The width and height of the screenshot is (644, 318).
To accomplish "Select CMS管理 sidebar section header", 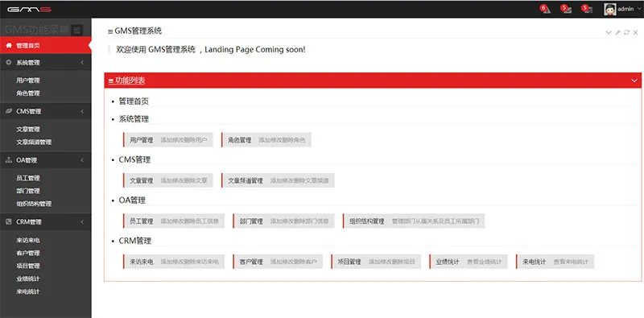I will [x=46, y=111].
